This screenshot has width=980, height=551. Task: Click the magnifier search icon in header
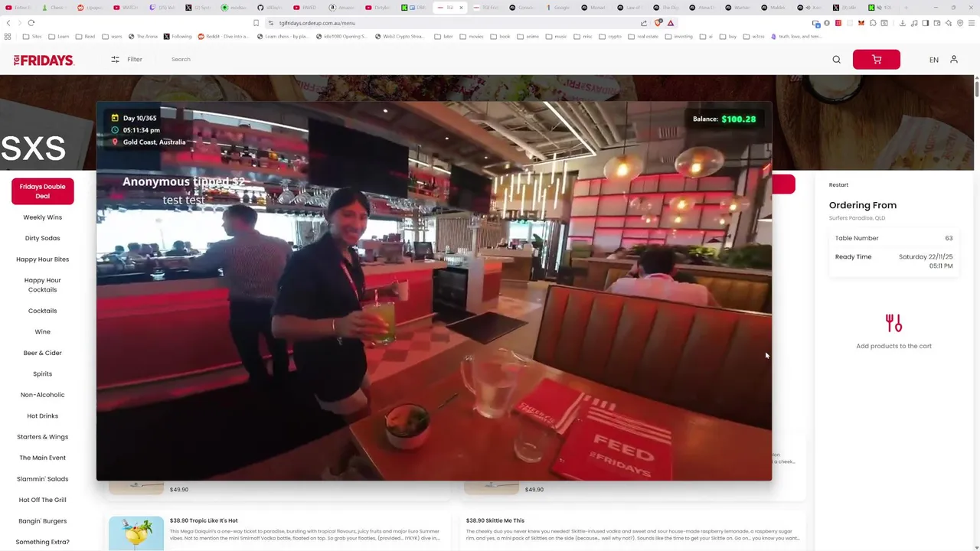tap(836, 60)
